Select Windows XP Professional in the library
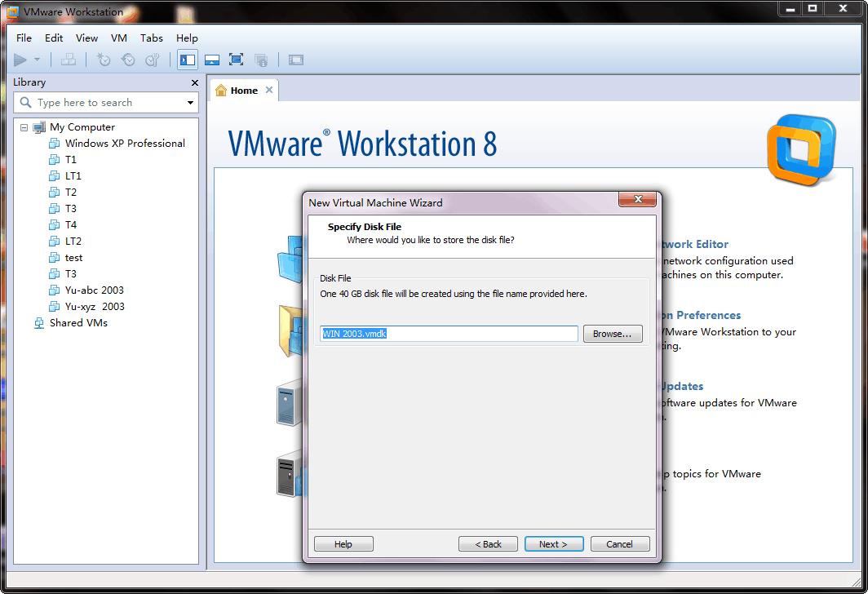 pos(125,144)
